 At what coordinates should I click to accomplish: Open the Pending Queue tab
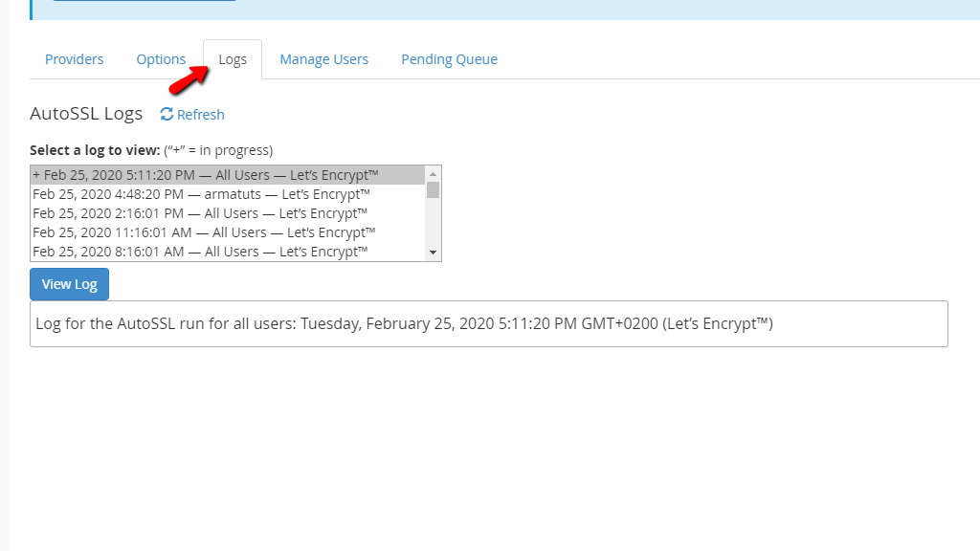[449, 58]
